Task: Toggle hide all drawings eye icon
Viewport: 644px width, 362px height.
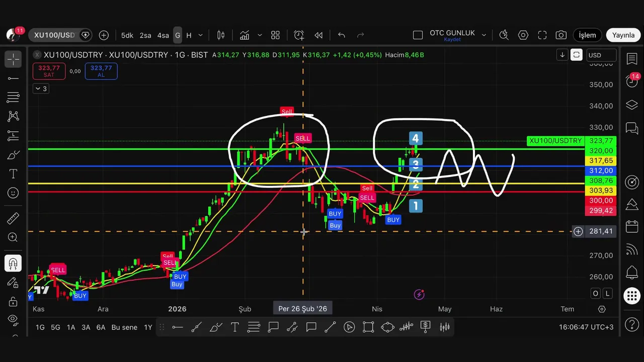Action: (x=13, y=320)
